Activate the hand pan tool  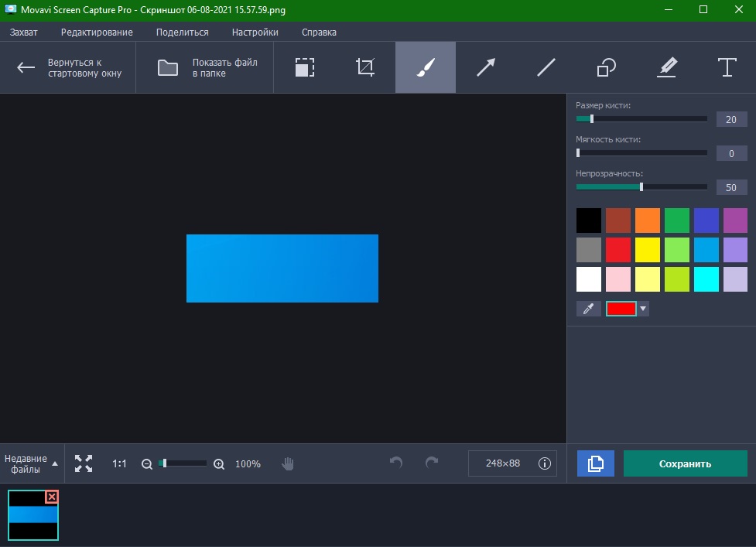(x=287, y=463)
